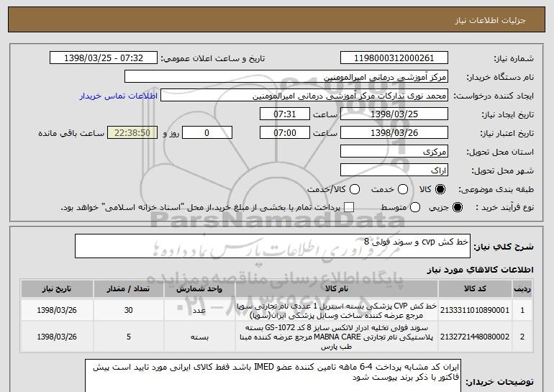554x392 pixels.
Task: Open the buyer contact info link (اطلاعات تماس خریدار)
Action: tap(119, 96)
